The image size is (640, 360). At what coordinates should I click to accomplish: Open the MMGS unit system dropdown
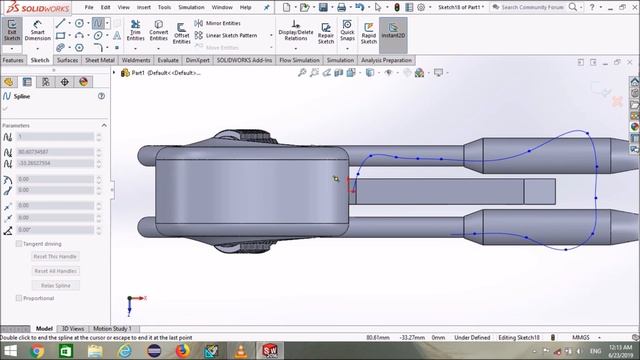pos(600,338)
